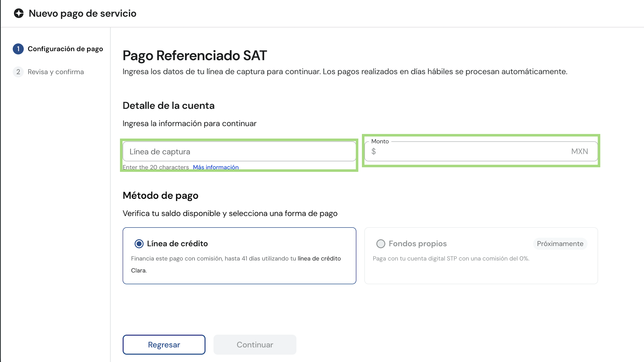Click the Nuevo pago de servicio title
644x362 pixels.
pyautogui.click(x=83, y=13)
